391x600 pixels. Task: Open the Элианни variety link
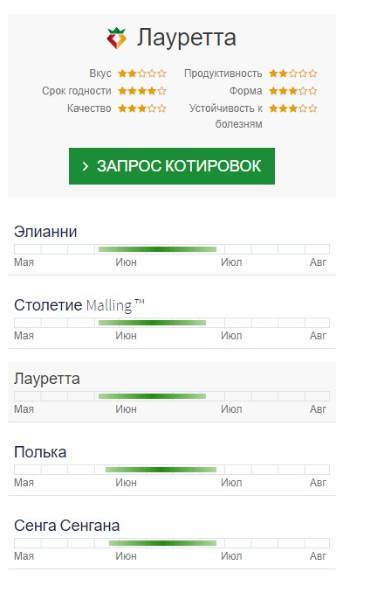pos(46,232)
